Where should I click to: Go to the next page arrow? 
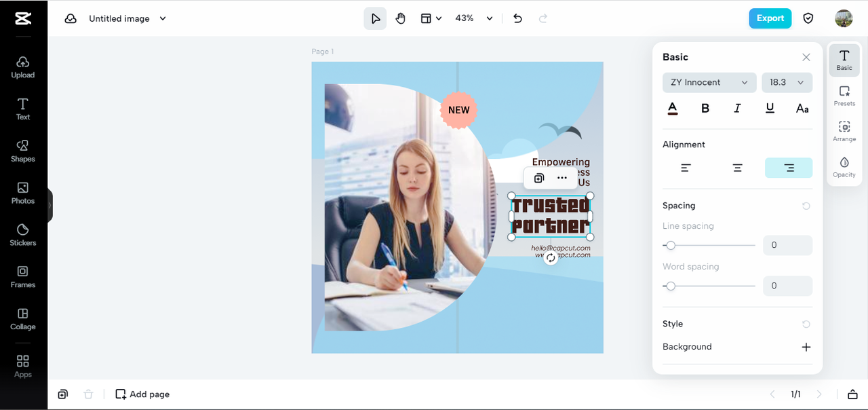coord(819,394)
